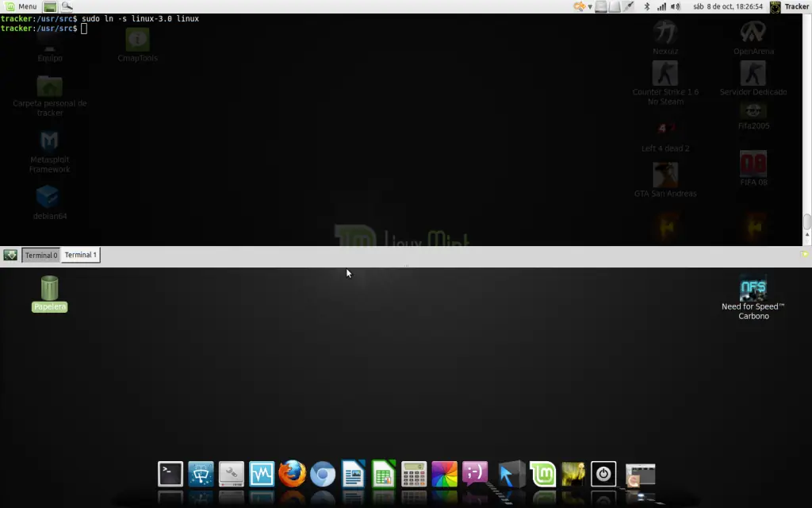Open the rainbow color wheel dock app
The image size is (812, 508).
tap(445, 474)
